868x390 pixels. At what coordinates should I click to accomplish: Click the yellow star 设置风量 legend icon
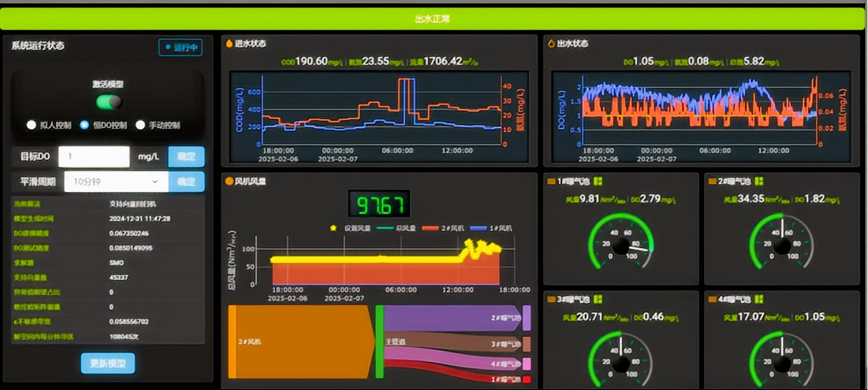pyautogui.click(x=333, y=228)
